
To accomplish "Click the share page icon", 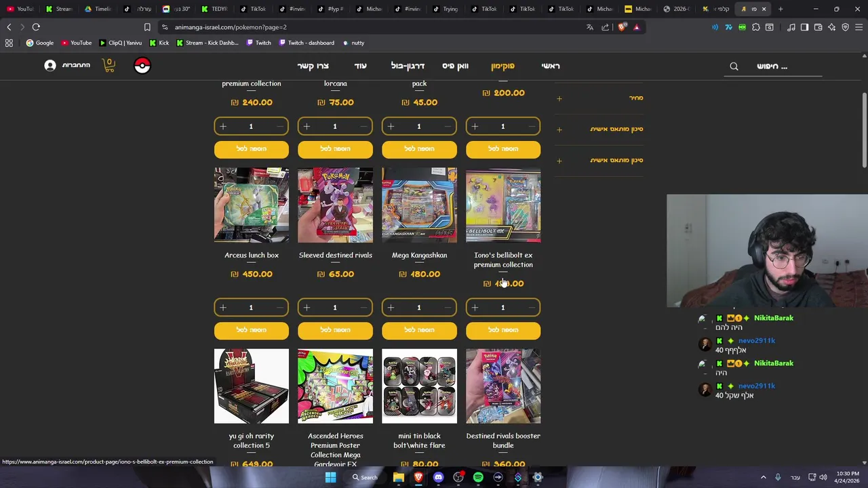I will 606,27.
